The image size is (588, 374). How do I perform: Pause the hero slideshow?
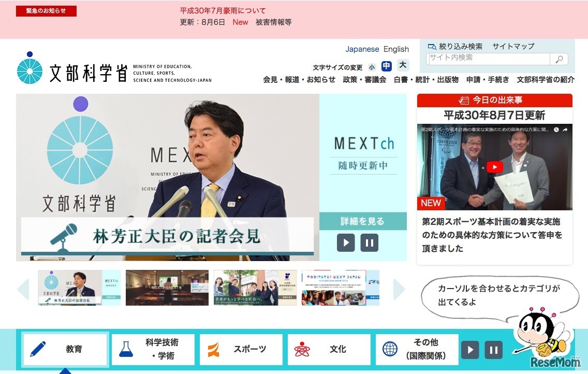369,242
